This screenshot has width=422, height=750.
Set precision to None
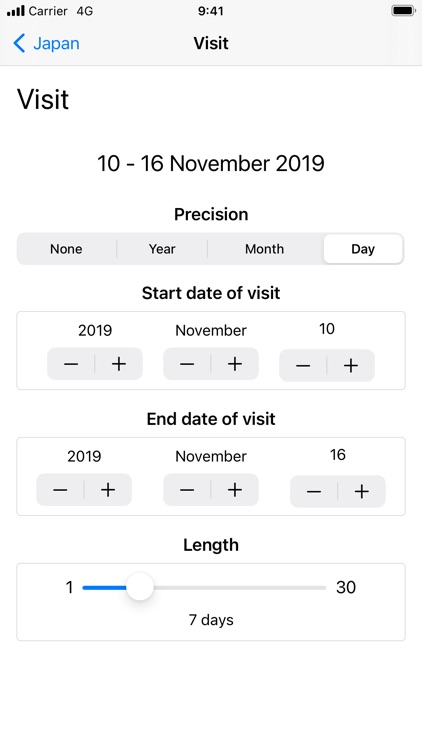pos(67,249)
